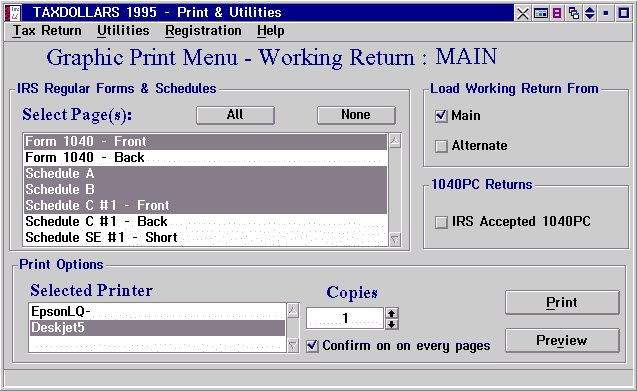Uncheck the Main working return checkbox
The width and height of the screenshot is (637, 391).
pos(441,116)
